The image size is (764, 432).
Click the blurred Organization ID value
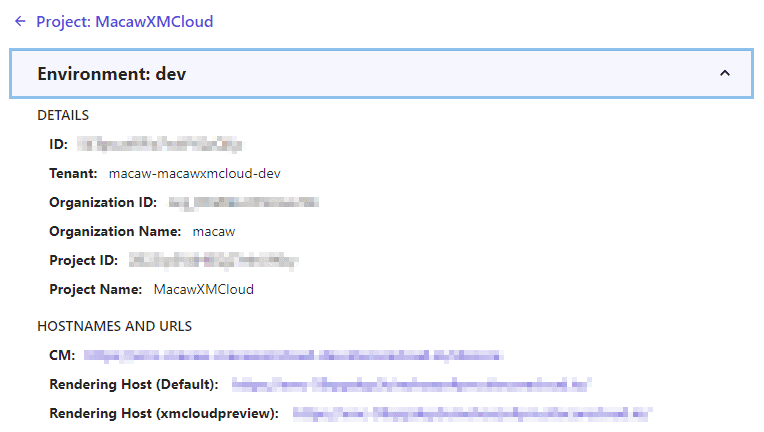point(242,202)
